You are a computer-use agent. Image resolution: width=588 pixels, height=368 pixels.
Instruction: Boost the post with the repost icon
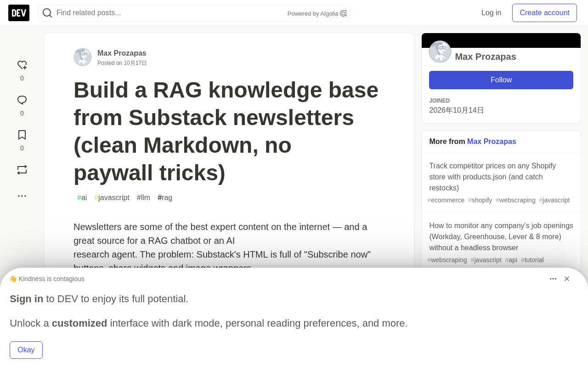coord(22,170)
